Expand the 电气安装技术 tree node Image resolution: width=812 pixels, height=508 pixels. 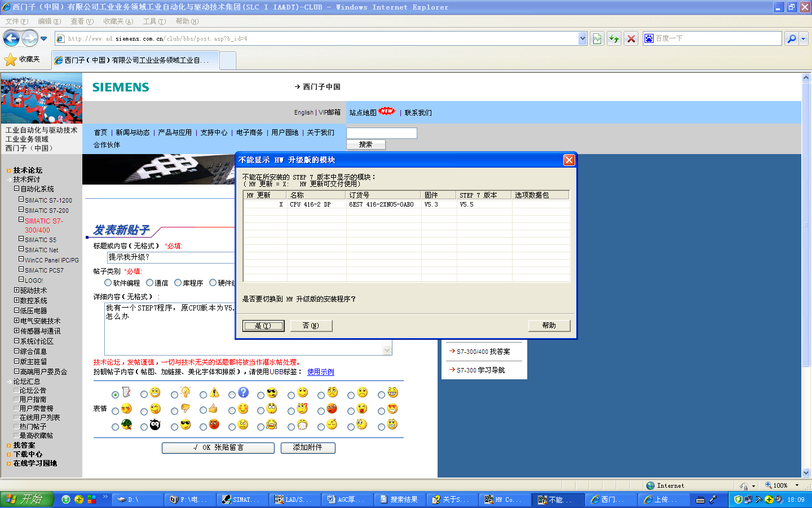point(17,321)
